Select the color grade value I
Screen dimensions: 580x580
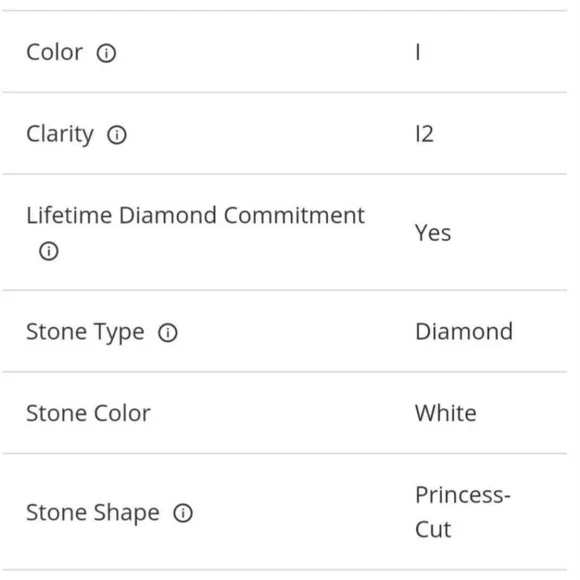(418, 52)
